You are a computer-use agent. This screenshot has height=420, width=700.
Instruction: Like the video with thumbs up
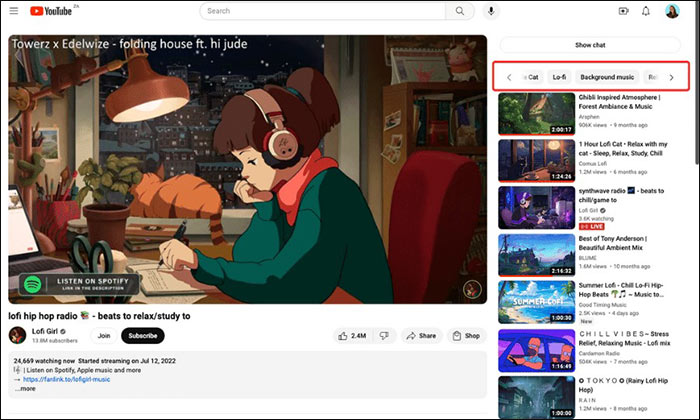click(352, 336)
